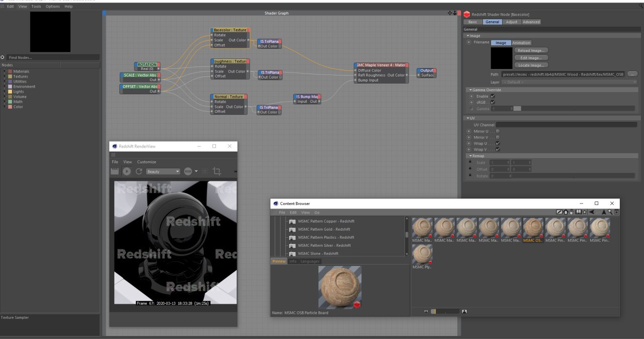Viewport: 644px width, 339px height.
Task: Open the Beauty AOV dropdown in RenderView
Action: coord(163,171)
